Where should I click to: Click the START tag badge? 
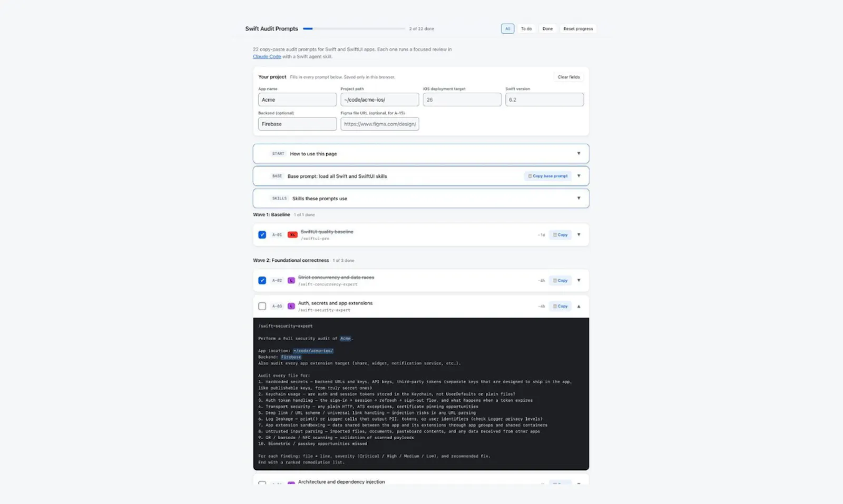(278, 154)
